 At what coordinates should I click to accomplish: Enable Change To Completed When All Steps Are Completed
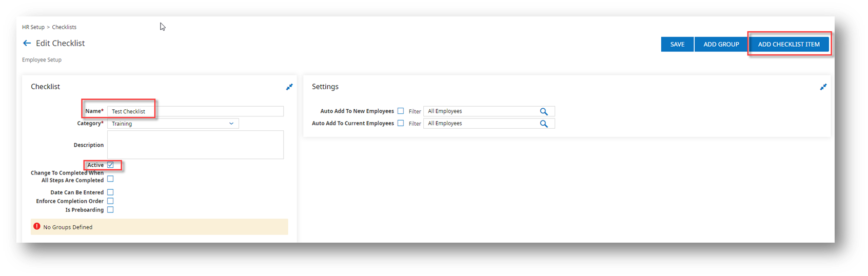(110, 179)
